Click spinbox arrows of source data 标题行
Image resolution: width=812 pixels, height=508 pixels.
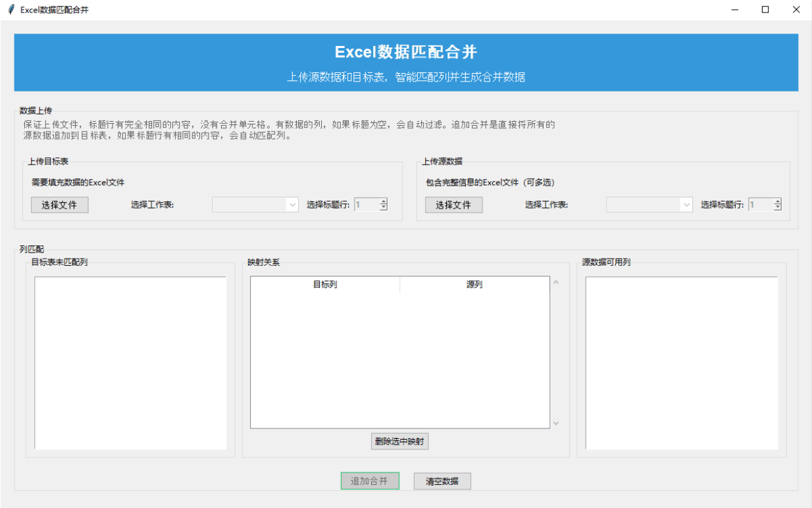pyautogui.click(x=778, y=205)
